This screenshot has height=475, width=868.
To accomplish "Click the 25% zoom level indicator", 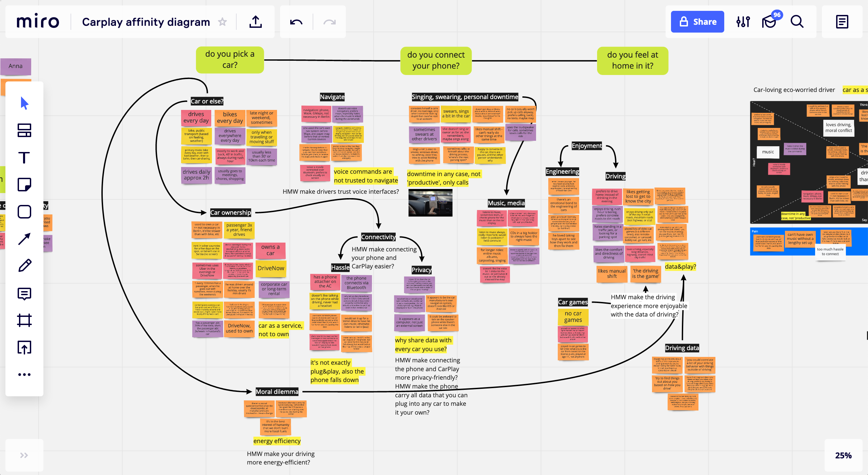I will tap(843, 455).
